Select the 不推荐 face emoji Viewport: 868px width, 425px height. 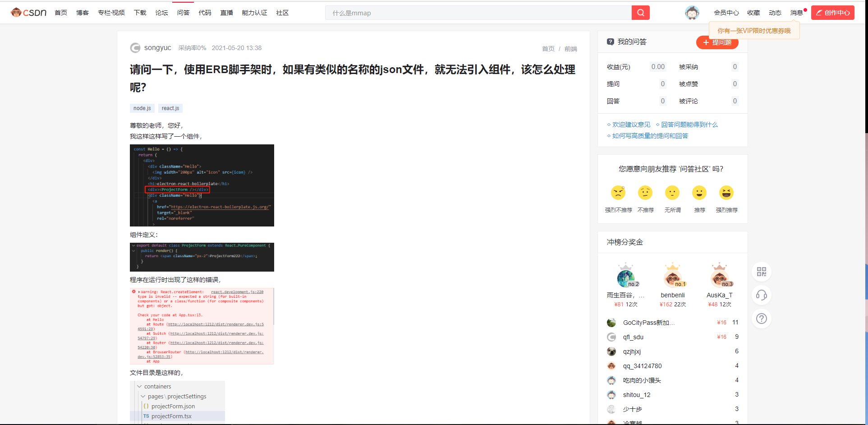645,193
